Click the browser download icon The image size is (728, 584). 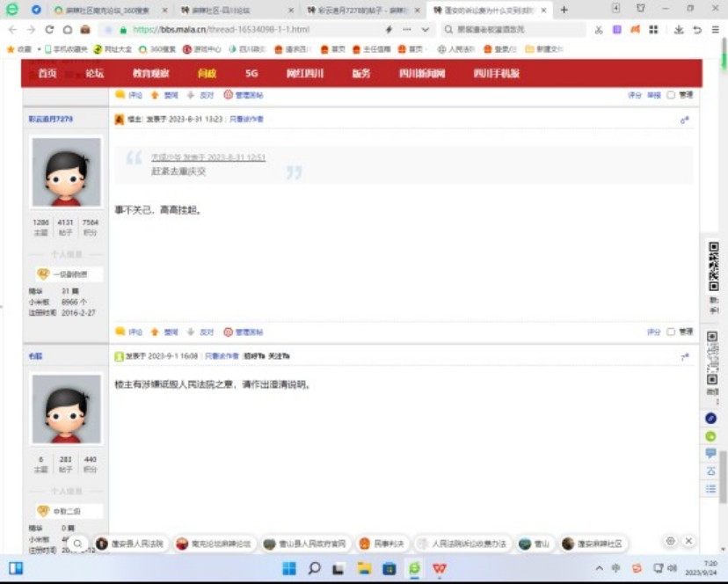pos(679,30)
